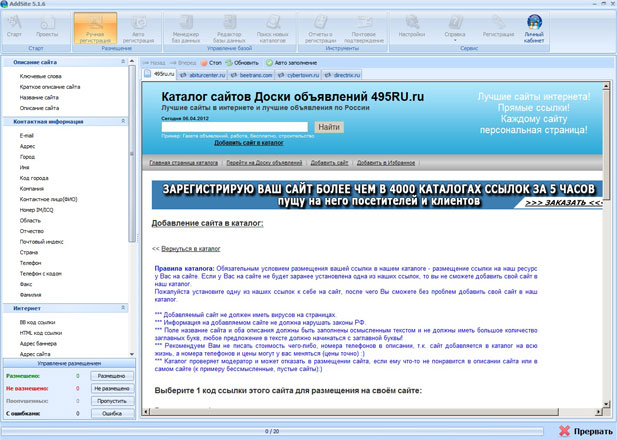The image size is (617, 440).
Task: Click the browser pane down-scroll arrow
Action: [x=606, y=404]
